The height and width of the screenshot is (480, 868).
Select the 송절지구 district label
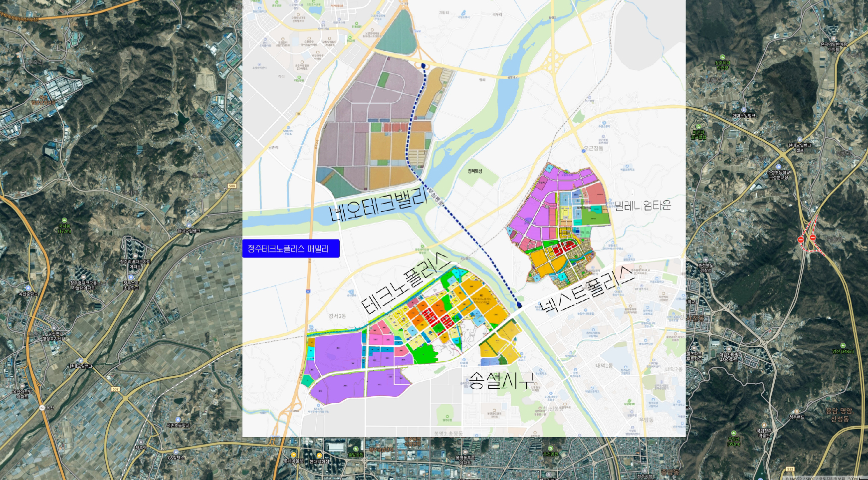pos(501,380)
